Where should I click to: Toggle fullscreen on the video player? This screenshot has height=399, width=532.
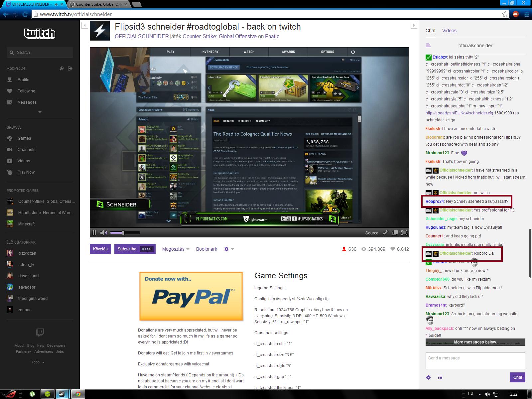coord(404,233)
